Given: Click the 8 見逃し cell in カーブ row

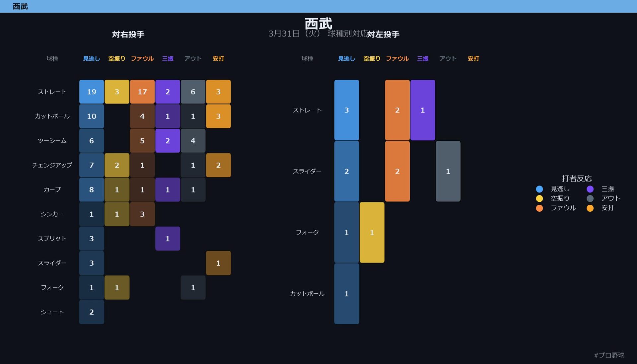Looking at the screenshot, I should coord(92,189).
